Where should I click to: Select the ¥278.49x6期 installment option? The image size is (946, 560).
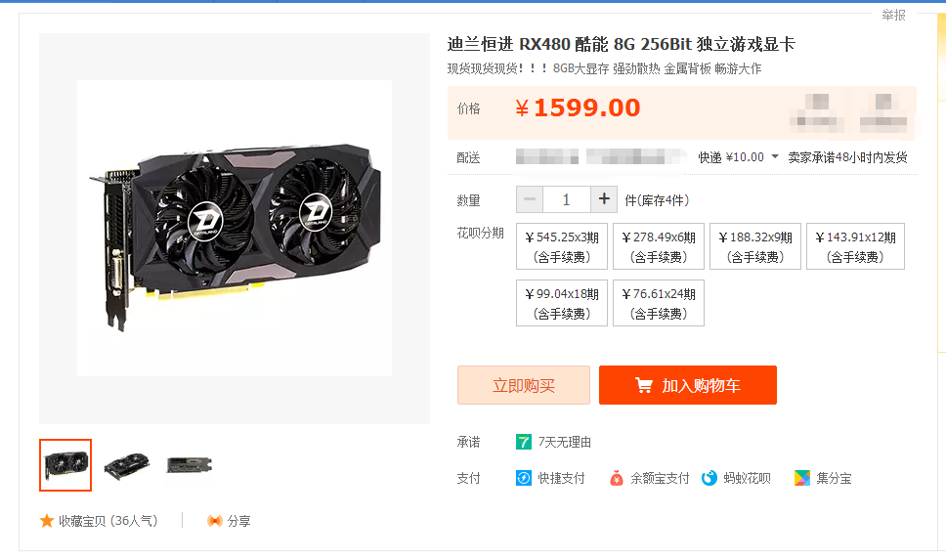[x=659, y=246]
